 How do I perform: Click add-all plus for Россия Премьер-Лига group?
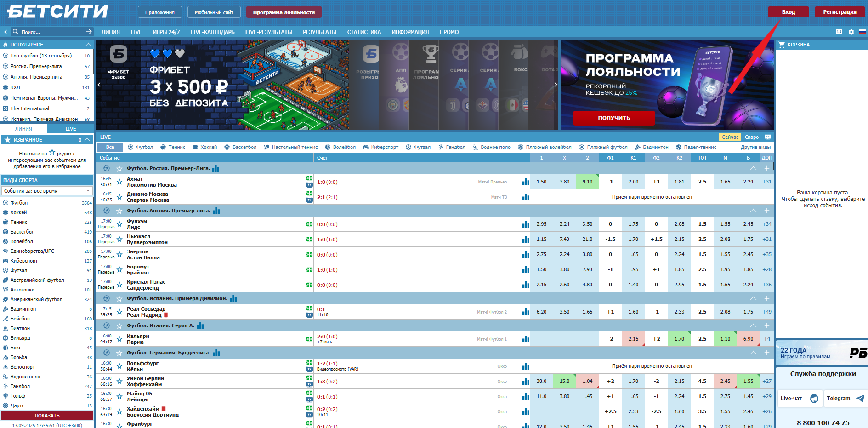point(767,168)
